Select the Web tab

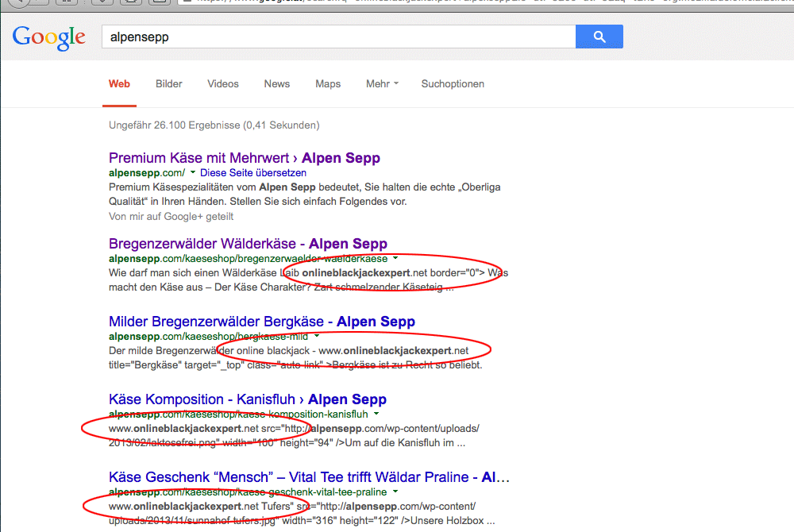(120, 84)
